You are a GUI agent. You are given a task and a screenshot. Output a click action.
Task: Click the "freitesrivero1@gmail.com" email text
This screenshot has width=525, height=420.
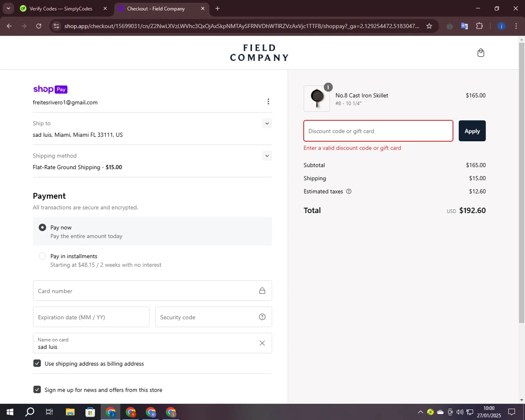(65, 103)
